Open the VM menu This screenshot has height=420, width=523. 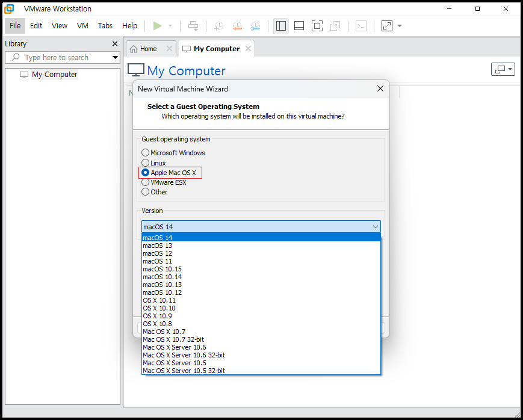click(82, 26)
